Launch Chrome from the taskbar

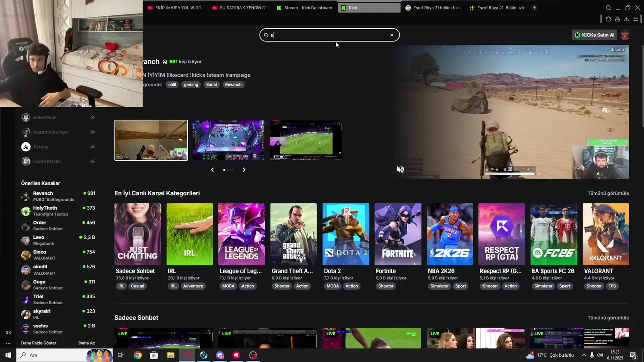[137, 355]
